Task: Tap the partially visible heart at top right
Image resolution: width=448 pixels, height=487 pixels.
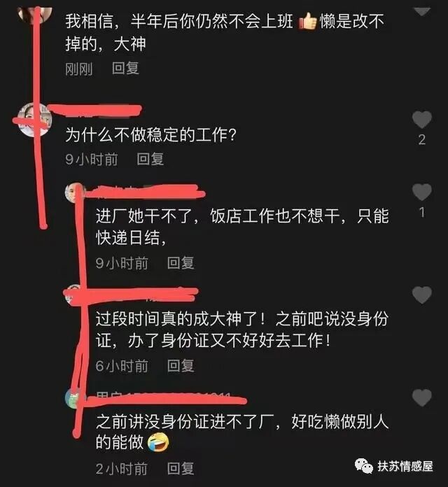Action: click(x=421, y=10)
